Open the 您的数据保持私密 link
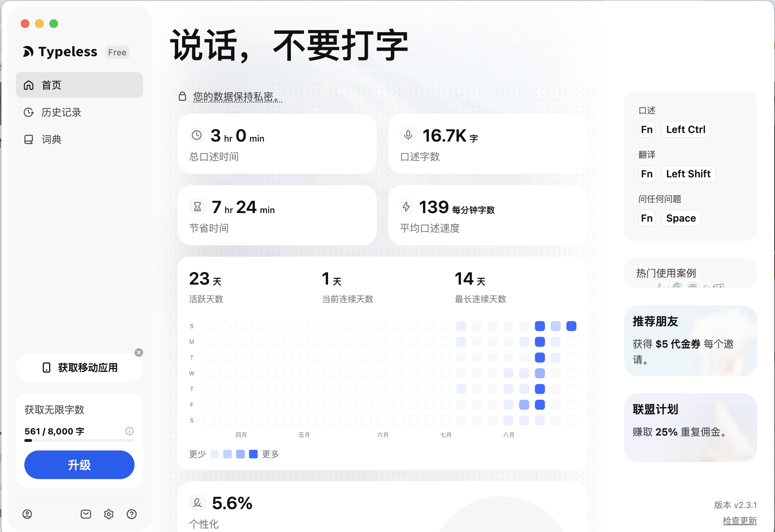Viewport: 775px width, 532px height. 238,97
